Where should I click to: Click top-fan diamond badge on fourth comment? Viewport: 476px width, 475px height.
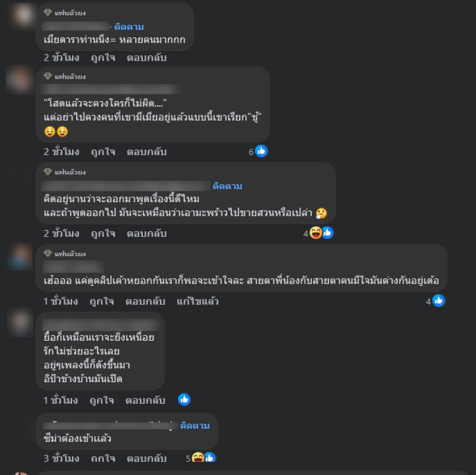click(x=48, y=253)
